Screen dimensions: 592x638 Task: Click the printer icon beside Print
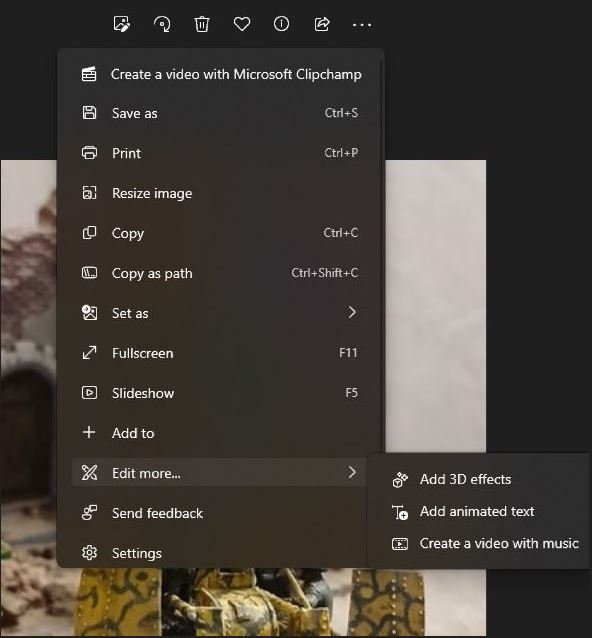(x=89, y=153)
